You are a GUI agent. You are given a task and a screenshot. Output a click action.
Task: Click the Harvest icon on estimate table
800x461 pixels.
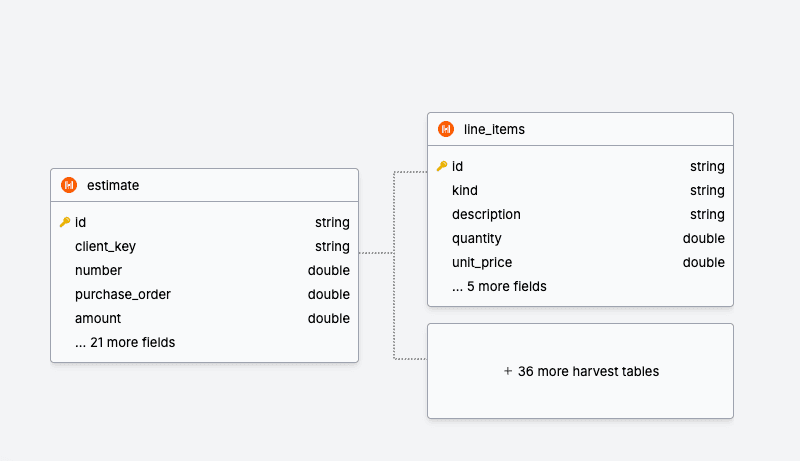tap(69, 185)
